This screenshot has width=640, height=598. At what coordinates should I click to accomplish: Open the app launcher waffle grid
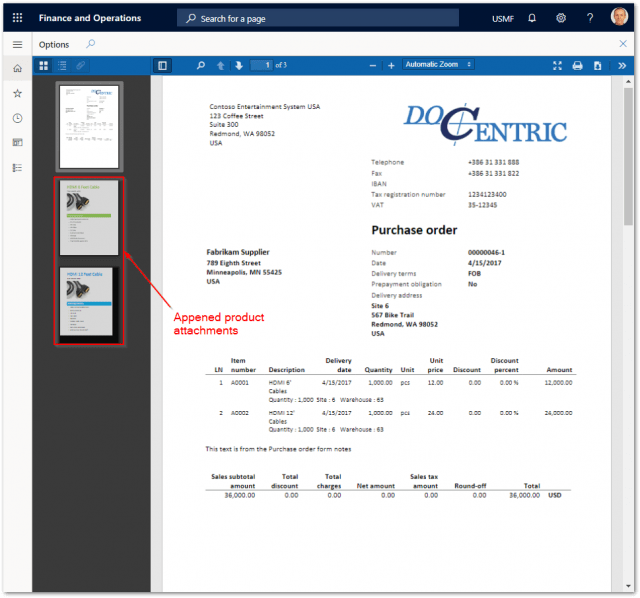tap(18, 18)
